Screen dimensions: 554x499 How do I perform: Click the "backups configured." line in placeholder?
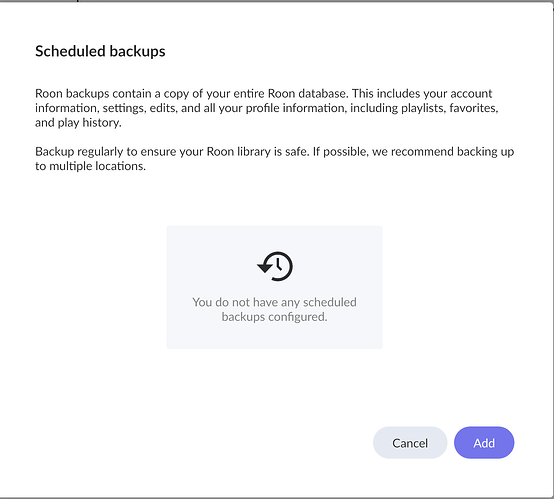point(275,317)
